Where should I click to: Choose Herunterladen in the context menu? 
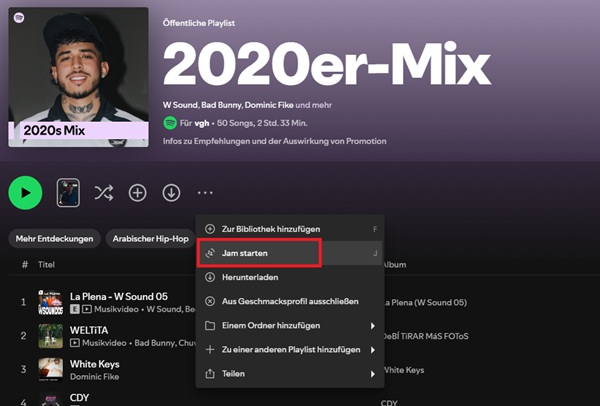tap(289, 277)
